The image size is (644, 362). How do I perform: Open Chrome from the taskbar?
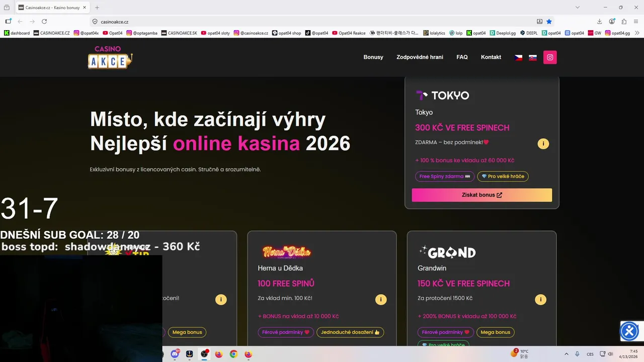233,354
